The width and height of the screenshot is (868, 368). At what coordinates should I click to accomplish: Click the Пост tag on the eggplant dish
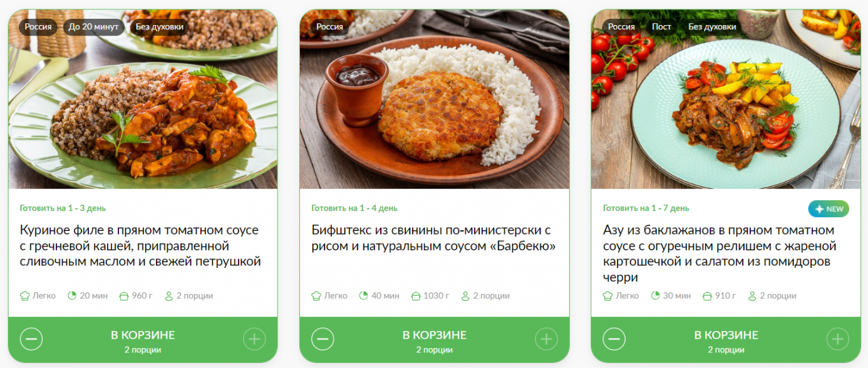coord(661,27)
